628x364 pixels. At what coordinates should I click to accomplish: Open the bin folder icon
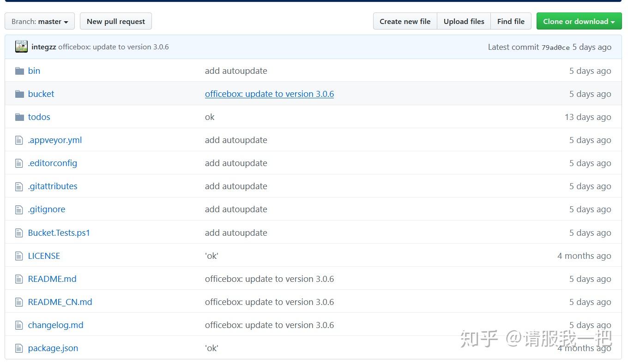pos(19,71)
